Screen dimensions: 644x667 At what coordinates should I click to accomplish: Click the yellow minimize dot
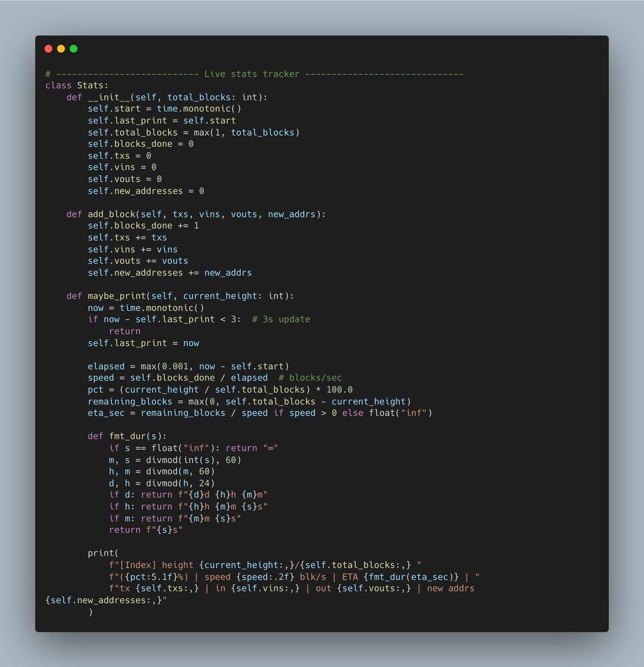61,49
